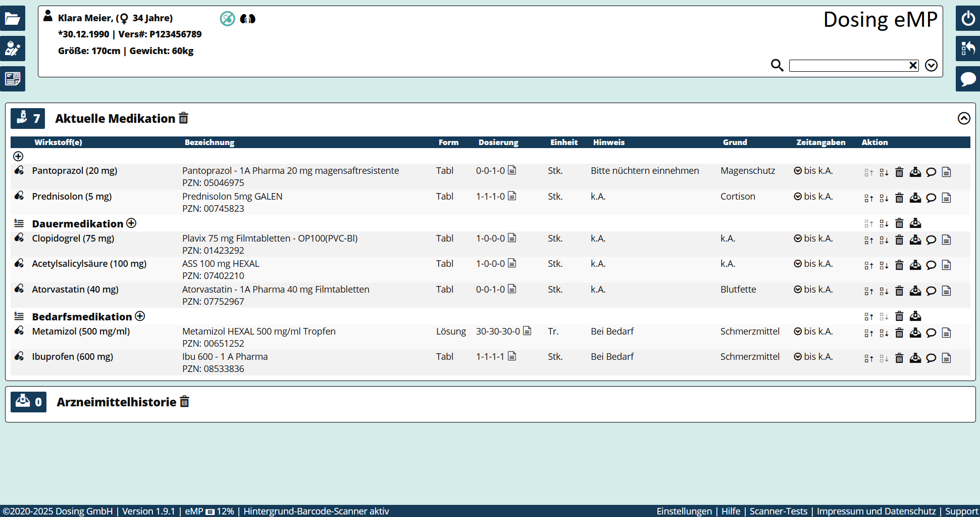The width and height of the screenshot is (980, 517).
Task: Open Scanner-Tests from footer
Action: tap(778, 511)
